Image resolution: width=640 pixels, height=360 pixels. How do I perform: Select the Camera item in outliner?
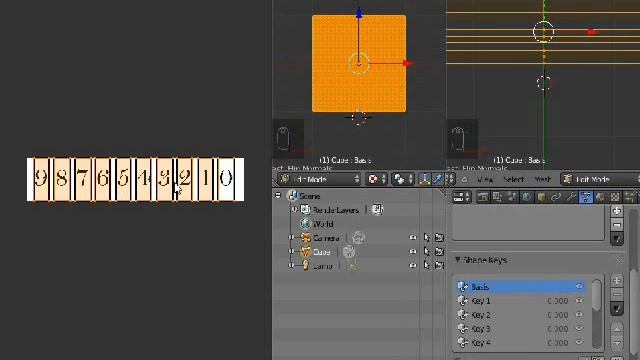320,238
